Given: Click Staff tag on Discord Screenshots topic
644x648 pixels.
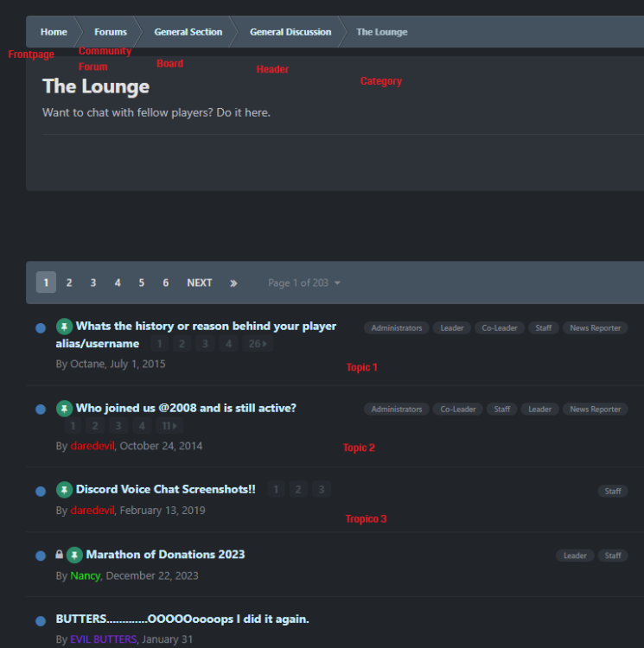Looking at the screenshot, I should click(613, 491).
